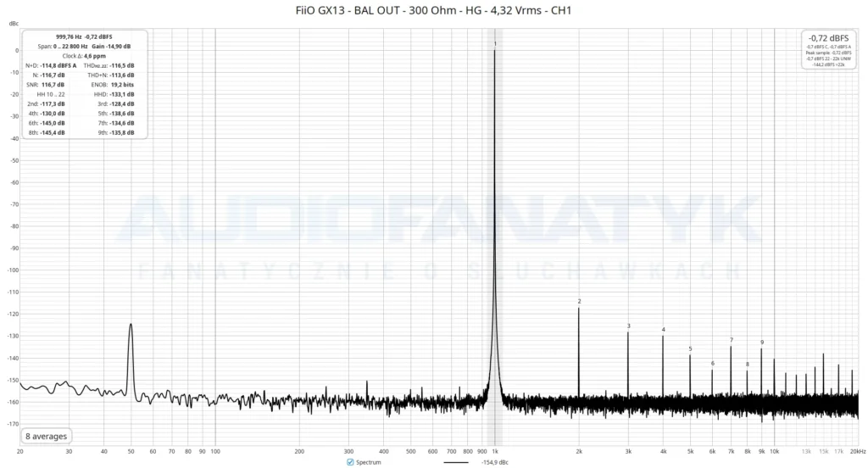Toggle the Spectrum trace checkbox
868x468 pixels.
(x=350, y=462)
